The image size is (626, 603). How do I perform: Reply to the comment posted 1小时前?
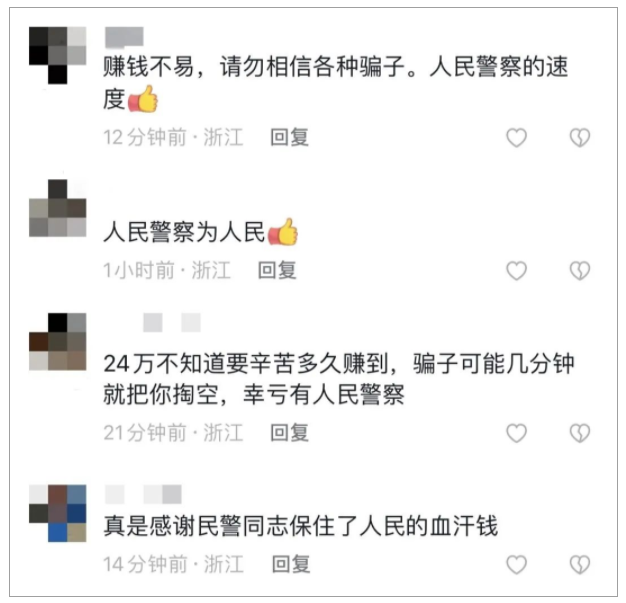277,270
